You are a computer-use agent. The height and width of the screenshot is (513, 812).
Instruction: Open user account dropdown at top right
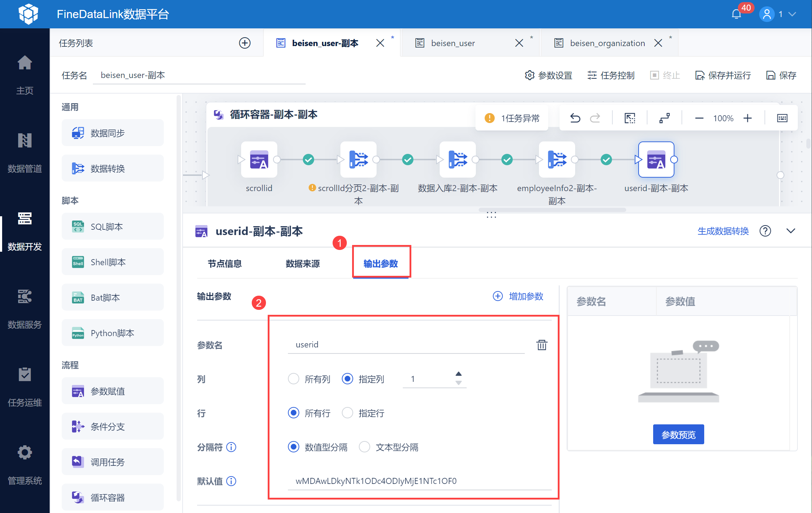[792, 14]
